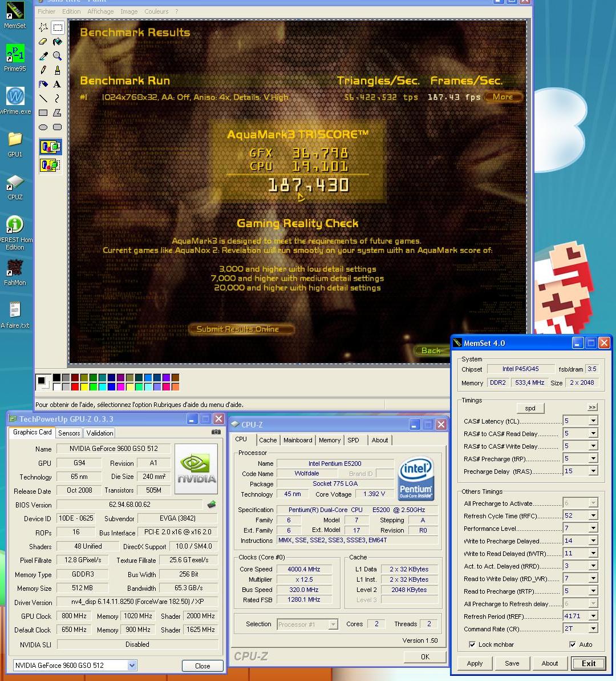Open the Edition menu in Paint

pos(71,11)
